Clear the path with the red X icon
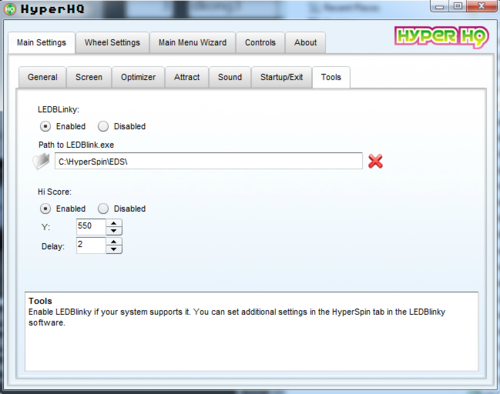 [375, 161]
